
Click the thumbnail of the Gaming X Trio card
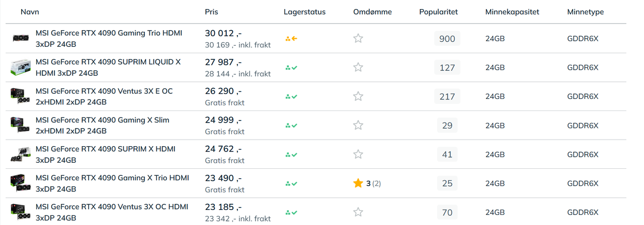(x=21, y=183)
